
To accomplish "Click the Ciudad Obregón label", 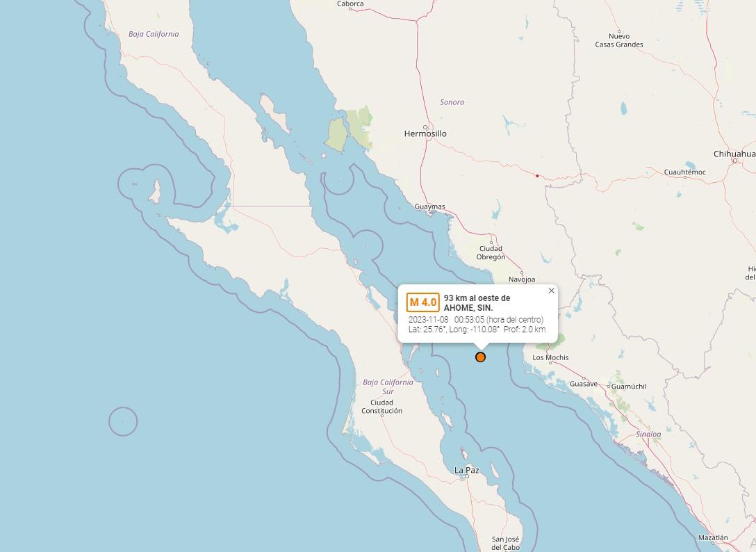I will (x=491, y=253).
